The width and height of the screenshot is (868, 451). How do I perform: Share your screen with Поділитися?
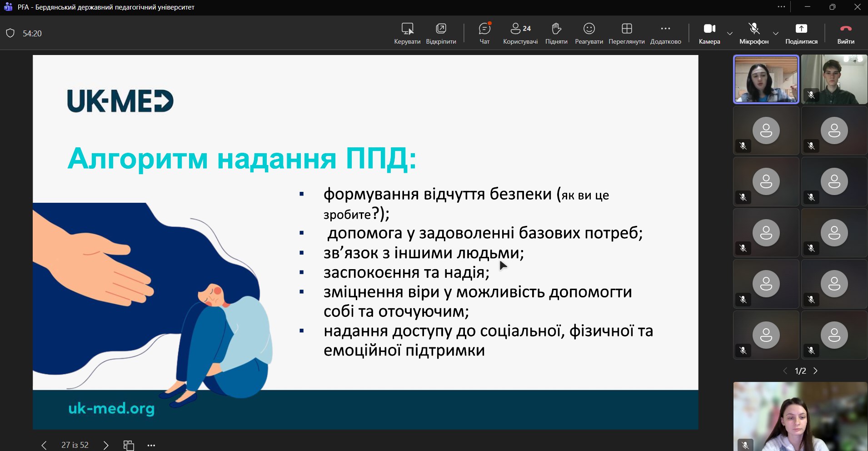click(x=801, y=33)
